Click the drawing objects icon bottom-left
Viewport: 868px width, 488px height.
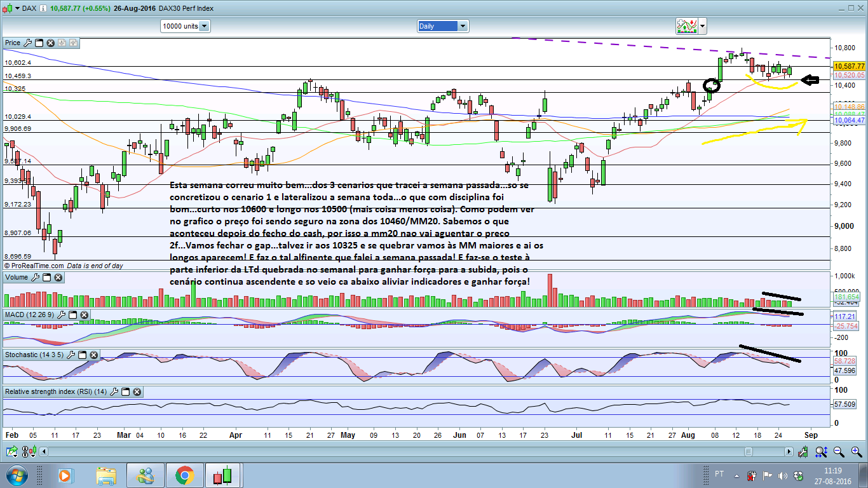coord(11,452)
